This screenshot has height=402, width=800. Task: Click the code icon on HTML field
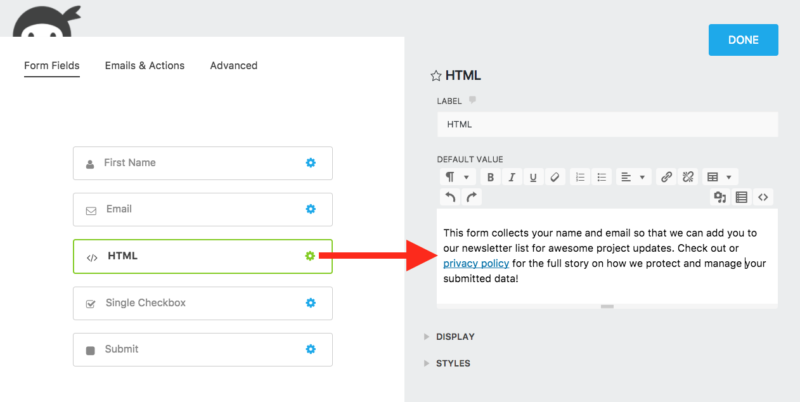pyautogui.click(x=92, y=258)
